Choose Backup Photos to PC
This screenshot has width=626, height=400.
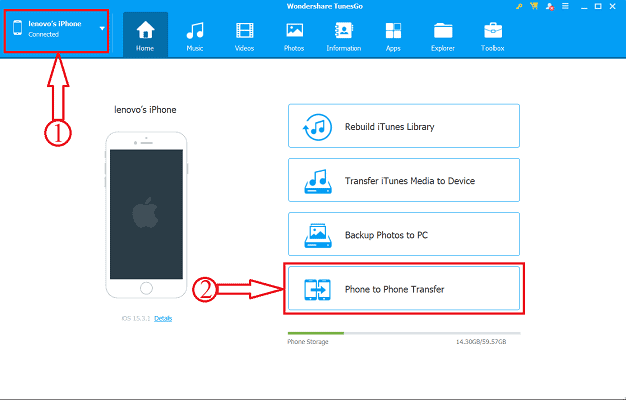point(404,234)
